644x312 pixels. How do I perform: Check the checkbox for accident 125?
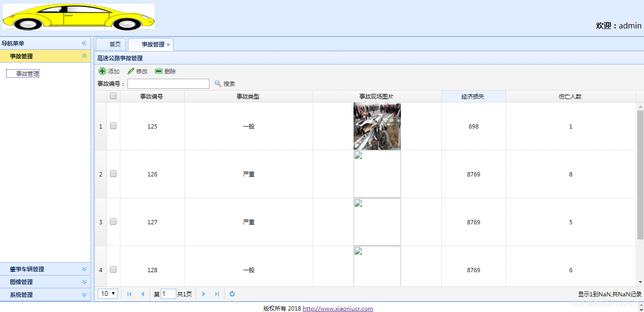click(113, 126)
